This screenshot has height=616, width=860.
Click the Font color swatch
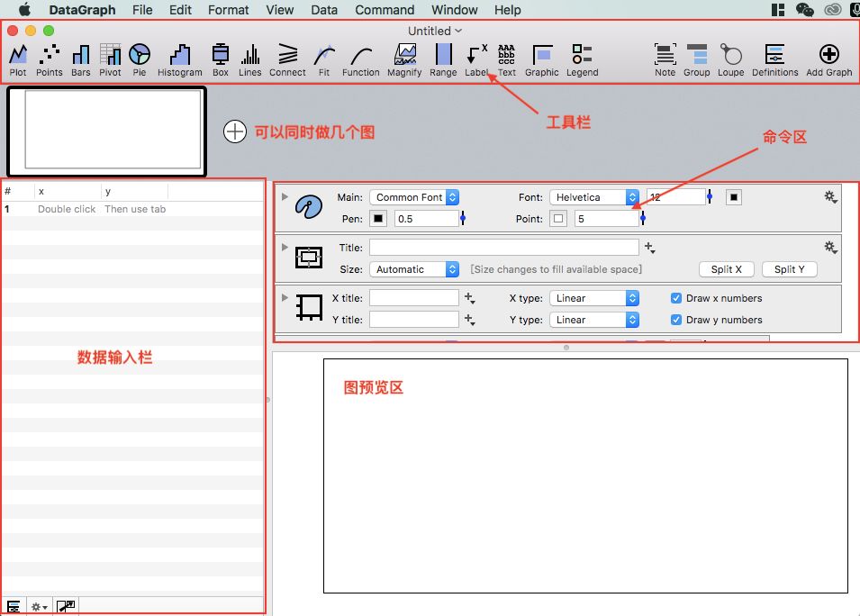pyautogui.click(x=734, y=197)
